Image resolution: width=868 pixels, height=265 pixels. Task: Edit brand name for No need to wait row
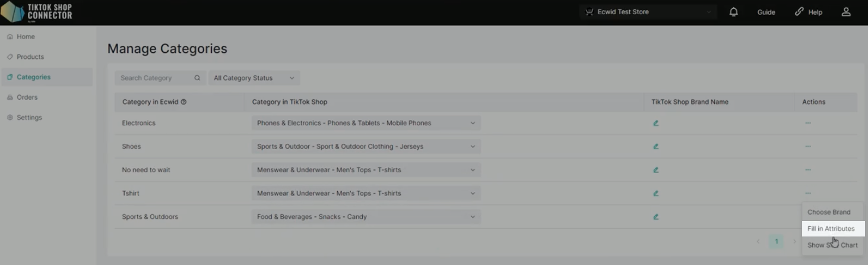tap(655, 170)
